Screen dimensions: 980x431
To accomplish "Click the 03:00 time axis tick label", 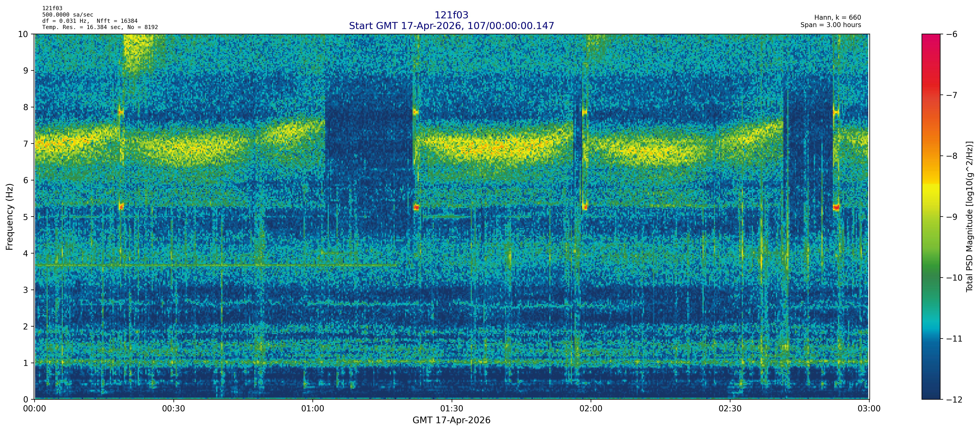I will [869, 409].
